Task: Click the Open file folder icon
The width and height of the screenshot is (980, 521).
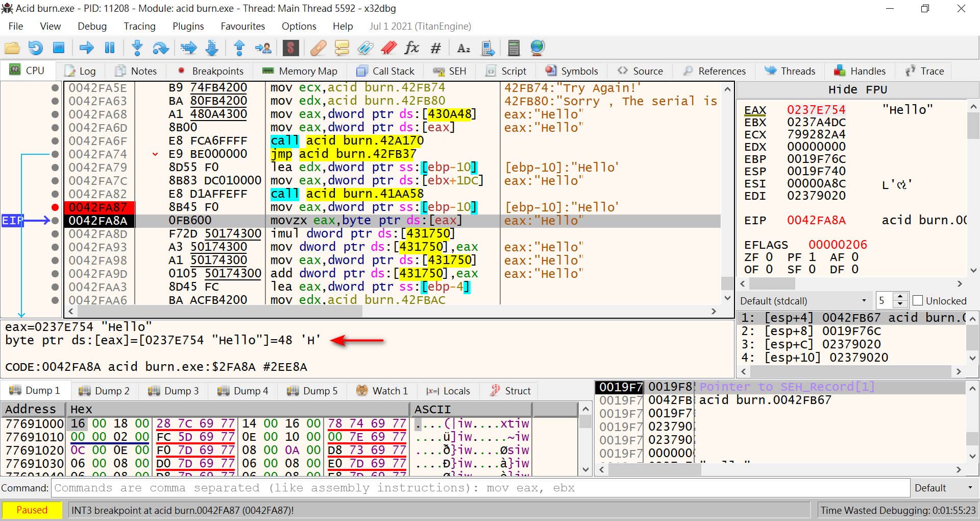Action: [x=12, y=48]
